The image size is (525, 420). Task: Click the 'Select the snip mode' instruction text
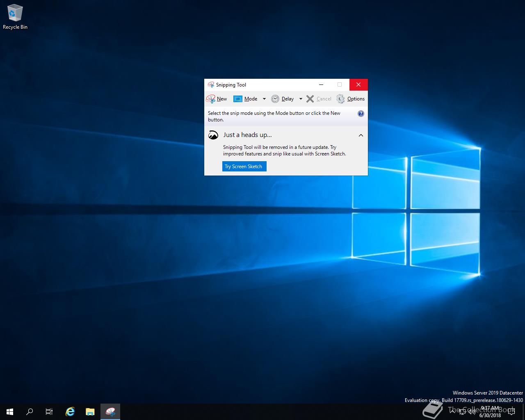coord(274,116)
